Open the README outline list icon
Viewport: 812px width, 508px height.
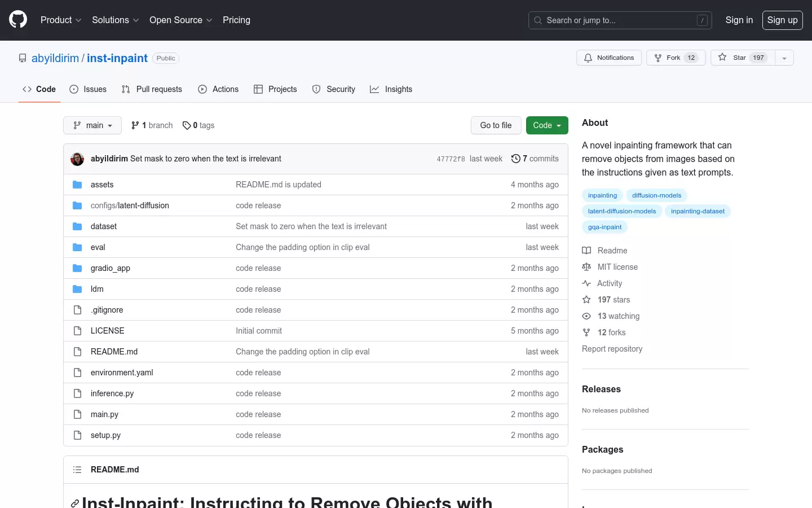tap(77, 470)
